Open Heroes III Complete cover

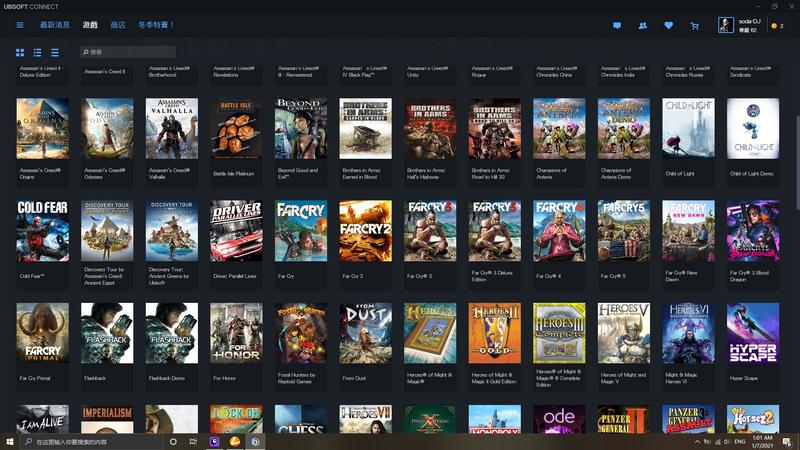coord(559,333)
